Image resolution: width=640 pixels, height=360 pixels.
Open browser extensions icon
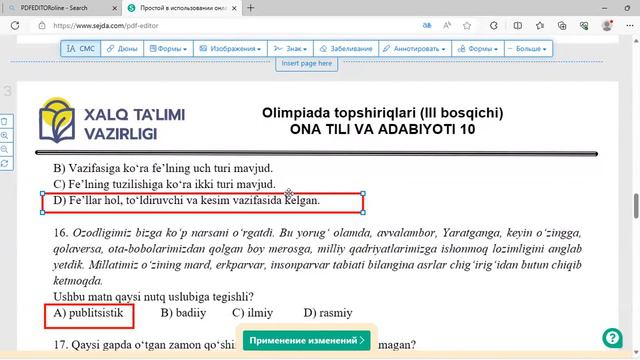coord(493,25)
